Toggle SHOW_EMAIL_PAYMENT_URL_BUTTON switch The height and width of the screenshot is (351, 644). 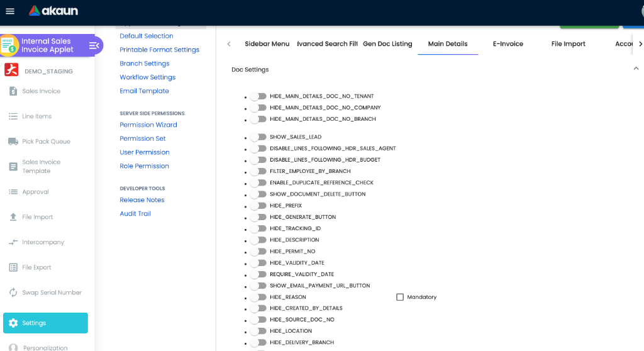point(258,286)
